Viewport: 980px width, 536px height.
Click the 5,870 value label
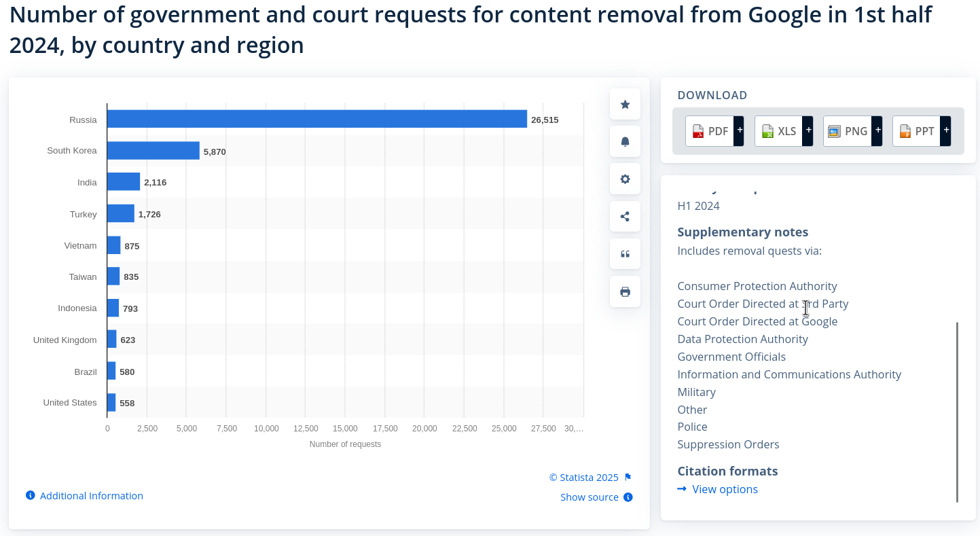pos(215,151)
